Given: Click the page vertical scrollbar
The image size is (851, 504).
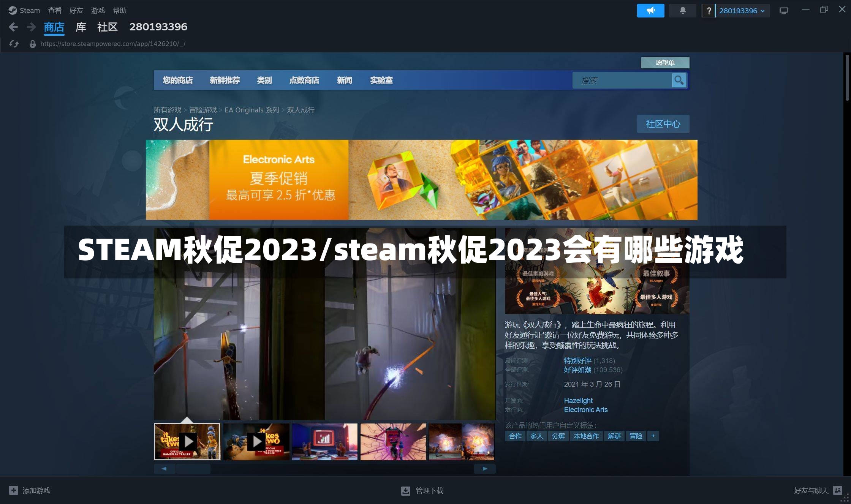Looking at the screenshot, I should tap(847, 77).
